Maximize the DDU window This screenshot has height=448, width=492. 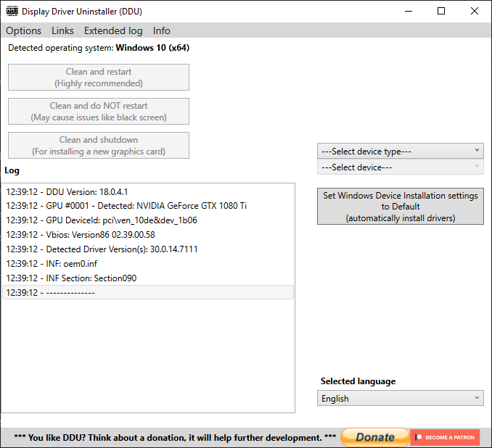coord(441,12)
